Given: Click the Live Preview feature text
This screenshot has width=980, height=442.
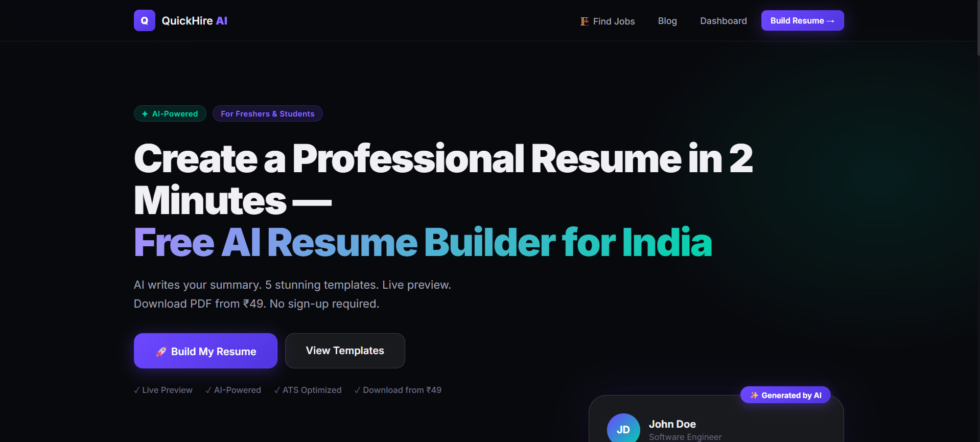Looking at the screenshot, I should point(163,390).
